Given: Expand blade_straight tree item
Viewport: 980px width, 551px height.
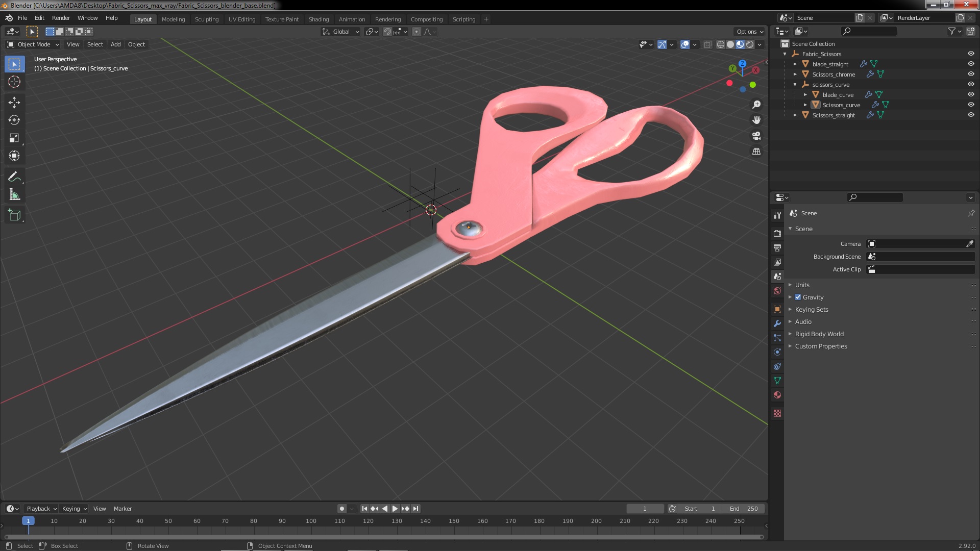Looking at the screenshot, I should (795, 64).
